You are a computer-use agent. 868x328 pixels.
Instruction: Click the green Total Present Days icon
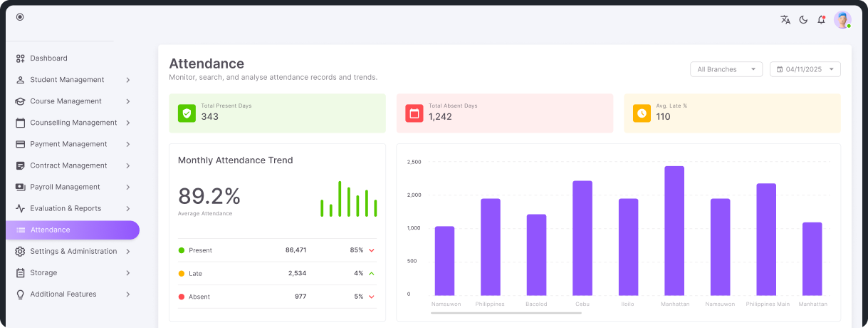187,113
